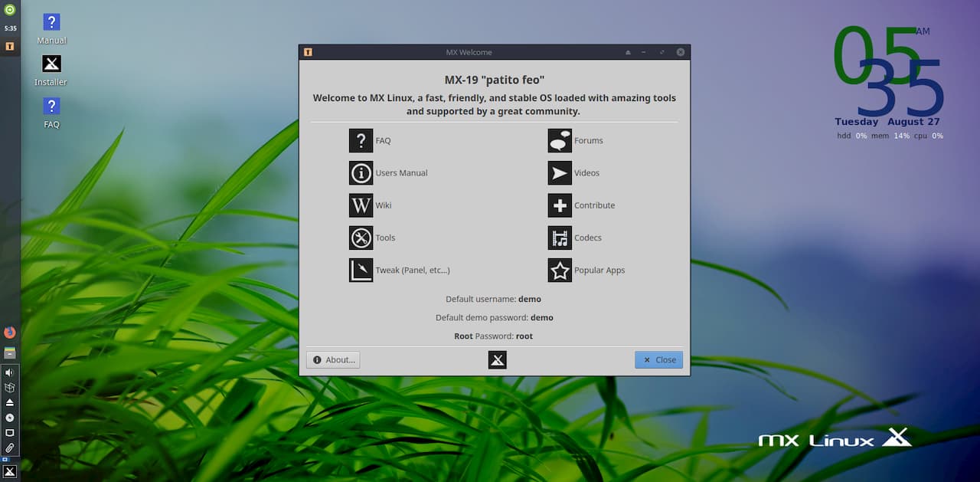Screen dimensions: 980x482
Task: Launch the Installer desktop shortcut
Action: [51, 70]
